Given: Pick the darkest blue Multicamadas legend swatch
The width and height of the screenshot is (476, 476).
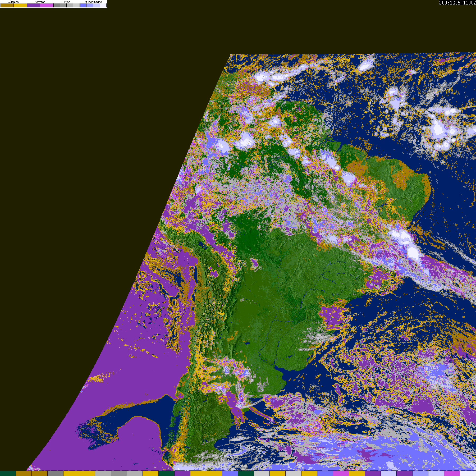Looking at the screenshot, I should point(83,5).
